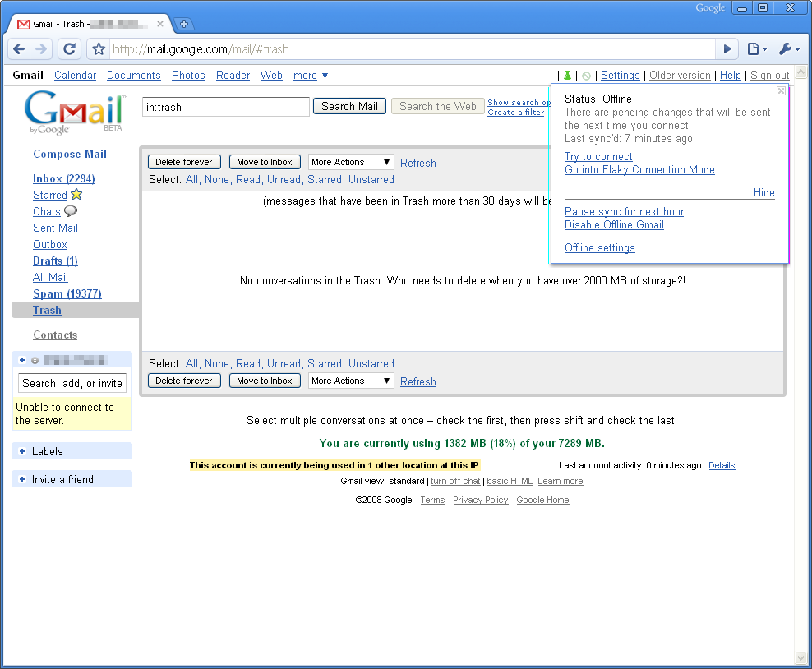Open the Web link in the top bar
This screenshot has height=669, width=812.
click(x=271, y=76)
